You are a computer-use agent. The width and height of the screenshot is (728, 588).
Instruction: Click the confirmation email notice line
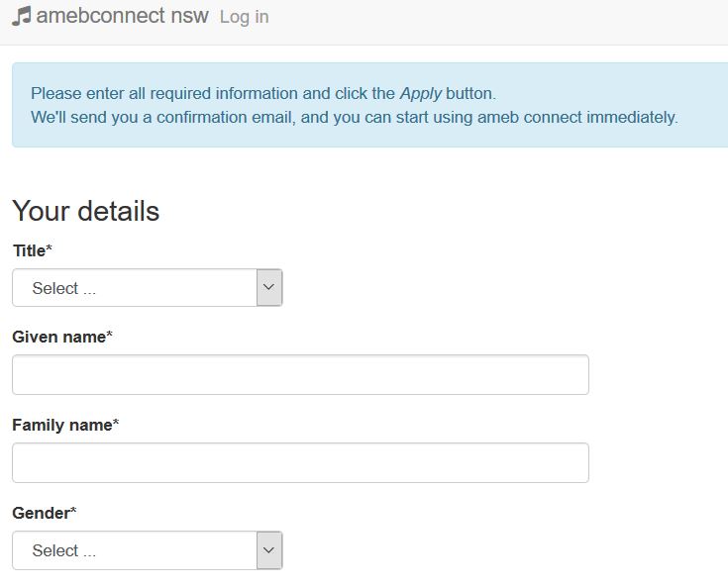pyautogui.click(x=354, y=118)
